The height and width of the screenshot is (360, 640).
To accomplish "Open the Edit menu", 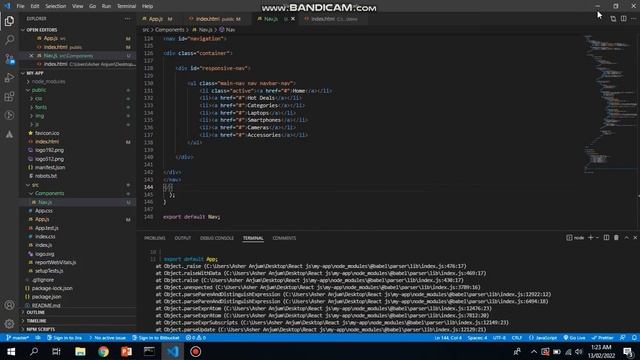I will click(x=35, y=6).
